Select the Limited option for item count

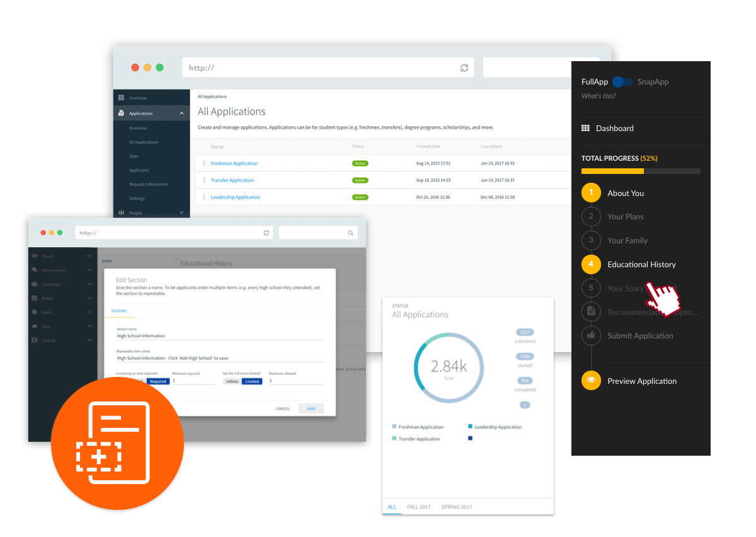pyautogui.click(x=252, y=381)
